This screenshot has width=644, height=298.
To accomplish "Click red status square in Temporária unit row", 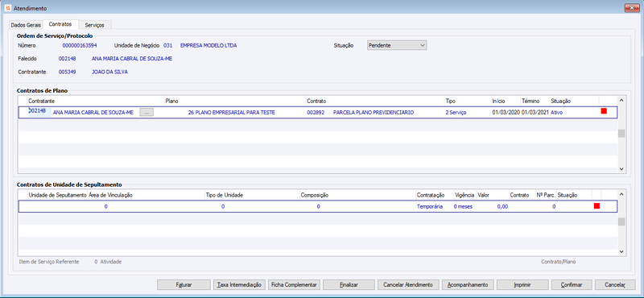I will (597, 206).
